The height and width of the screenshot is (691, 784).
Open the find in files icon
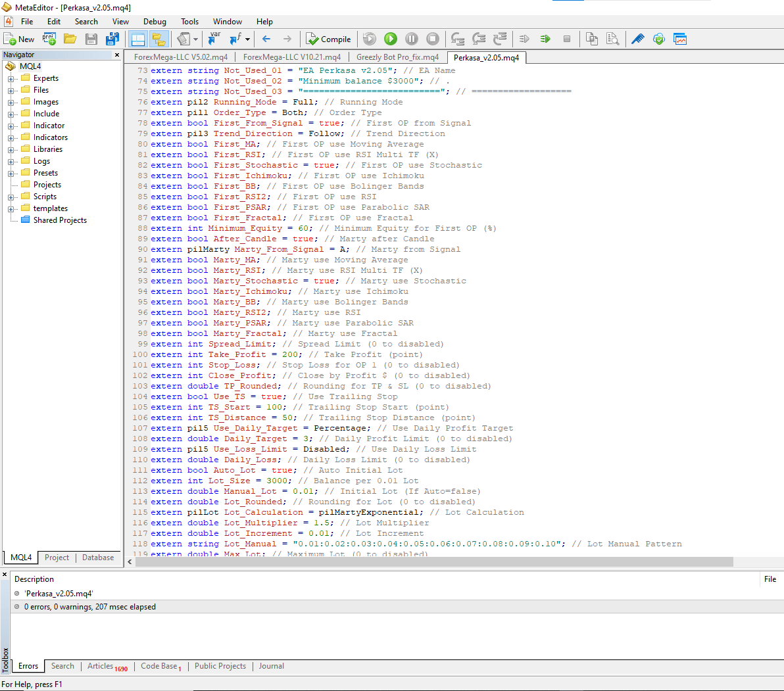[612, 39]
